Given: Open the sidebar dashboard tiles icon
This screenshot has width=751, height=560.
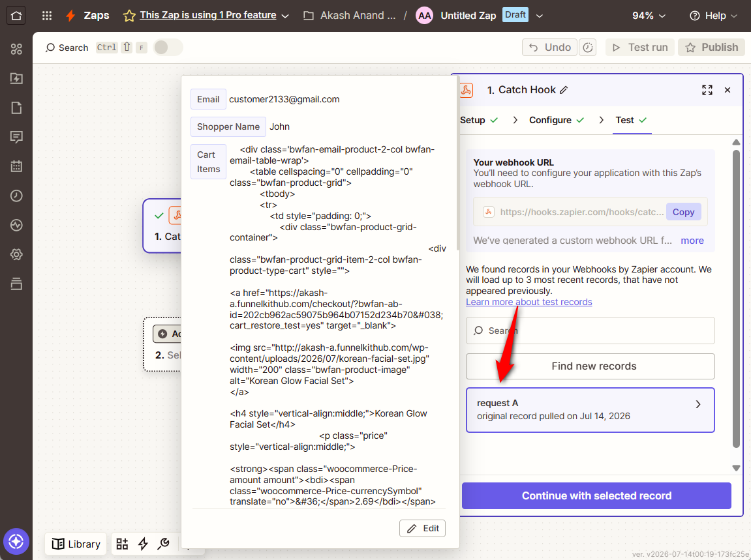Looking at the screenshot, I should [16, 49].
